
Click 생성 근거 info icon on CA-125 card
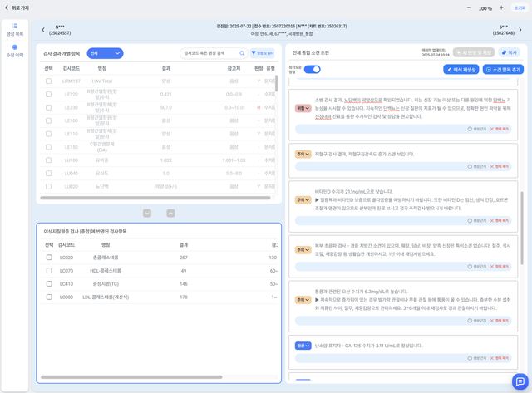click(x=470, y=358)
